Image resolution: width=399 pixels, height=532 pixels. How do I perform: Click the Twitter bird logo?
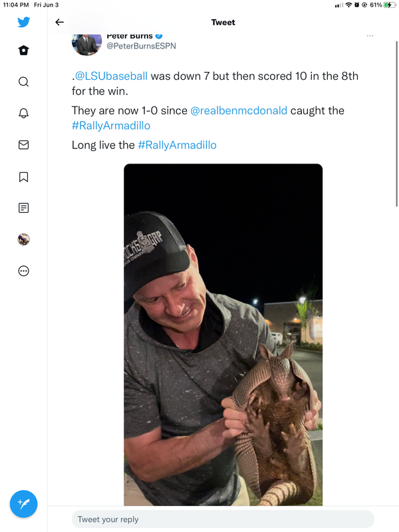pos(23,22)
